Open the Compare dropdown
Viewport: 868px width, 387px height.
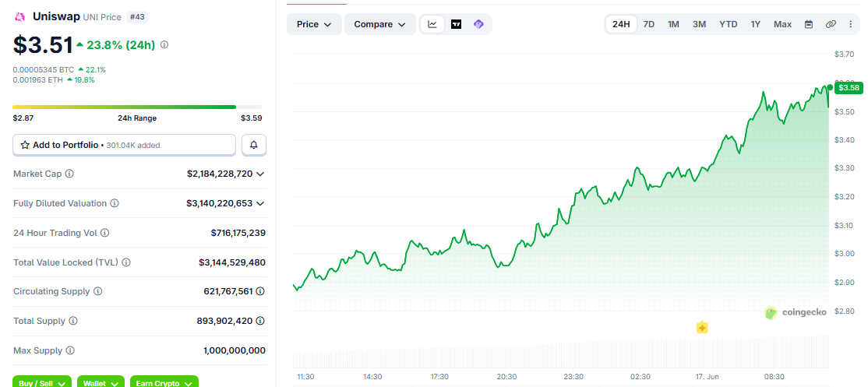[x=379, y=24]
